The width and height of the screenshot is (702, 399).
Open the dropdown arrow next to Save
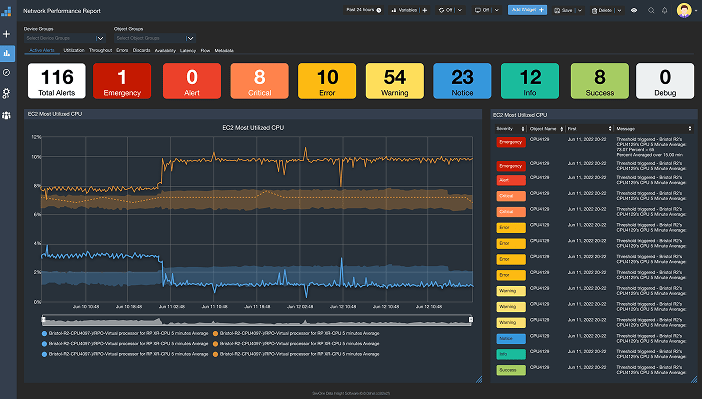click(579, 10)
